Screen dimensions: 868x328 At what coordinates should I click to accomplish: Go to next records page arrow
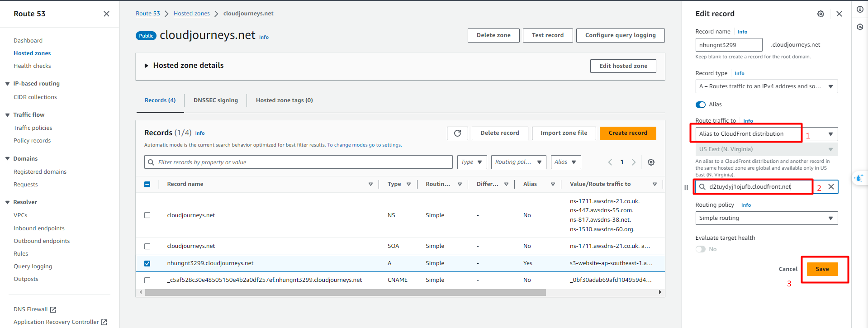[634, 162]
